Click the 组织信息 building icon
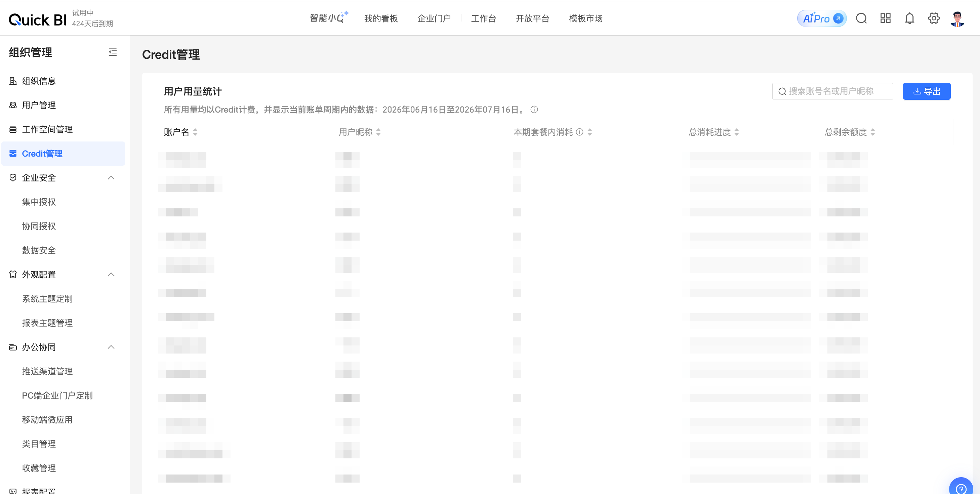 pos(13,81)
